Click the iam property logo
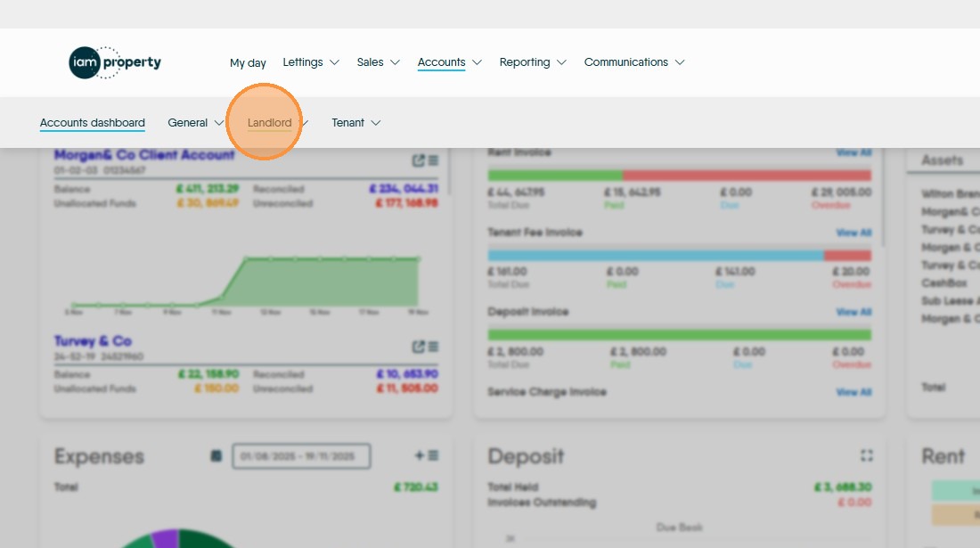Viewport: 980px width, 548px height. (115, 62)
